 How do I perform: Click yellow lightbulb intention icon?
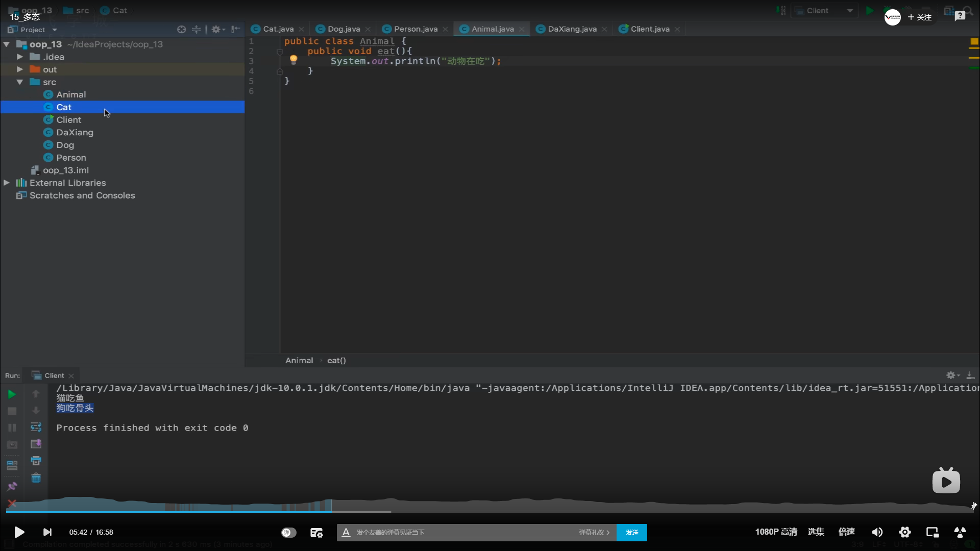click(x=293, y=60)
